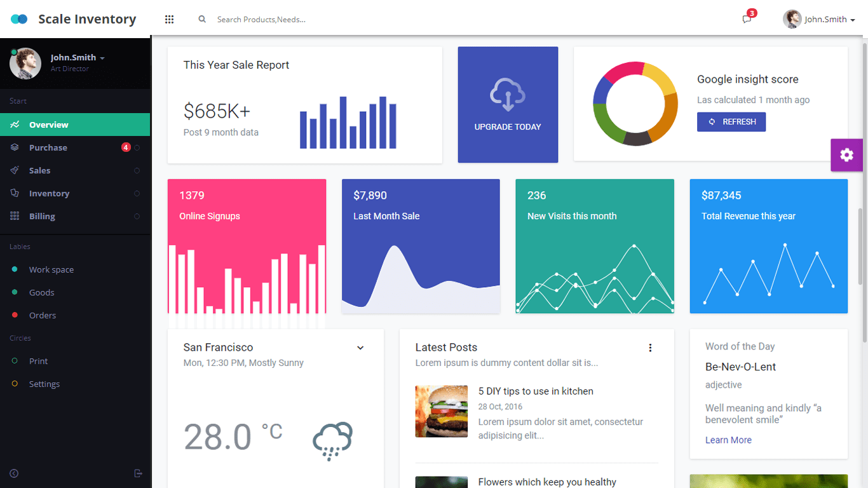Click the logout icon at sidebar bottom
This screenshot has width=868, height=488.
pos(139,473)
